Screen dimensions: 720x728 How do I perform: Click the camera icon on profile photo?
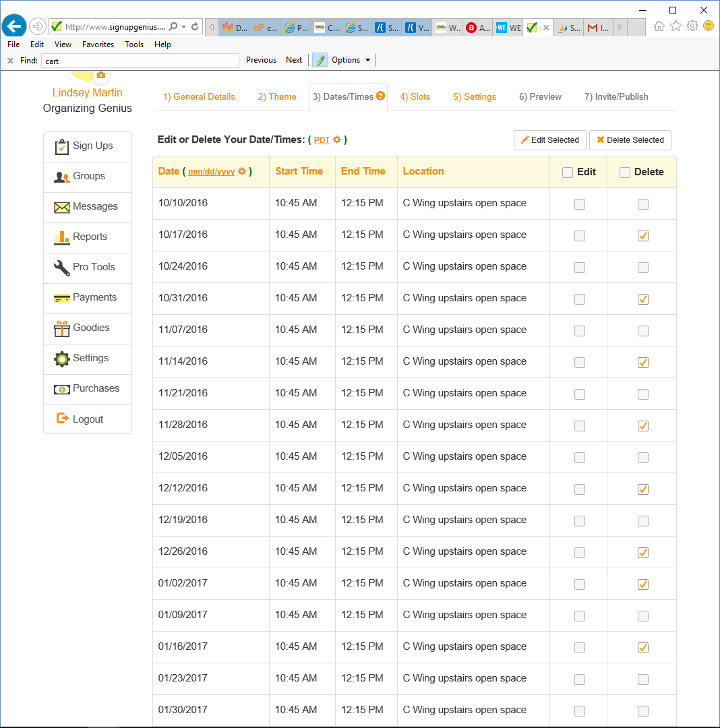[100, 75]
